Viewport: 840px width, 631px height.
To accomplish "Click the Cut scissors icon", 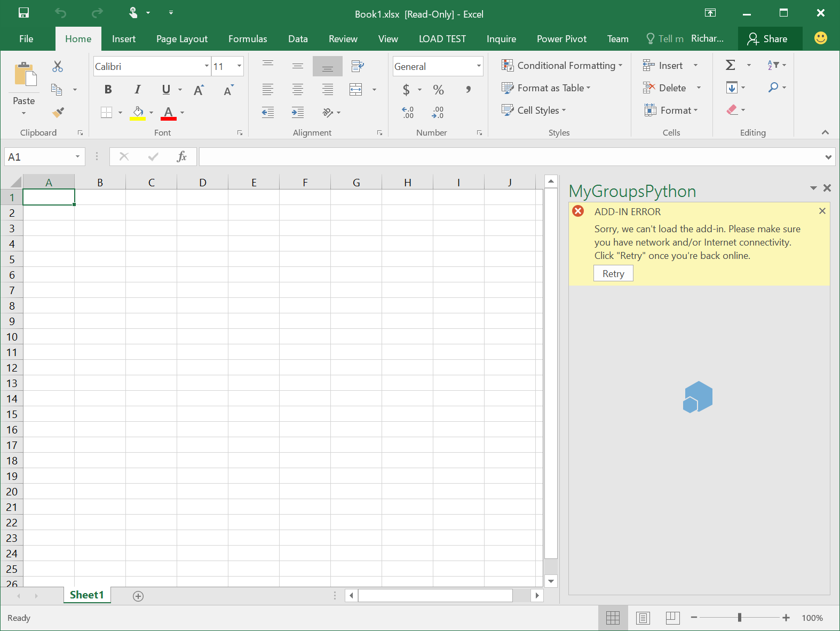I will pos(58,66).
